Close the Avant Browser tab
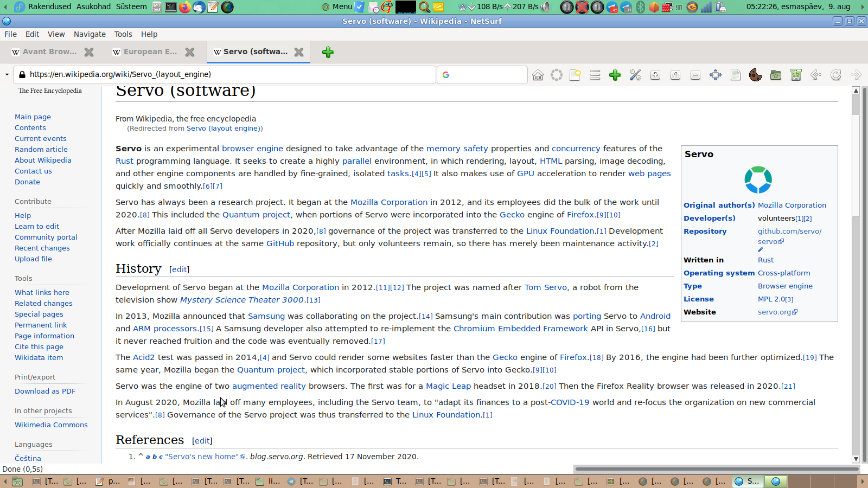Screen dimensions: 868x488 point(89,52)
